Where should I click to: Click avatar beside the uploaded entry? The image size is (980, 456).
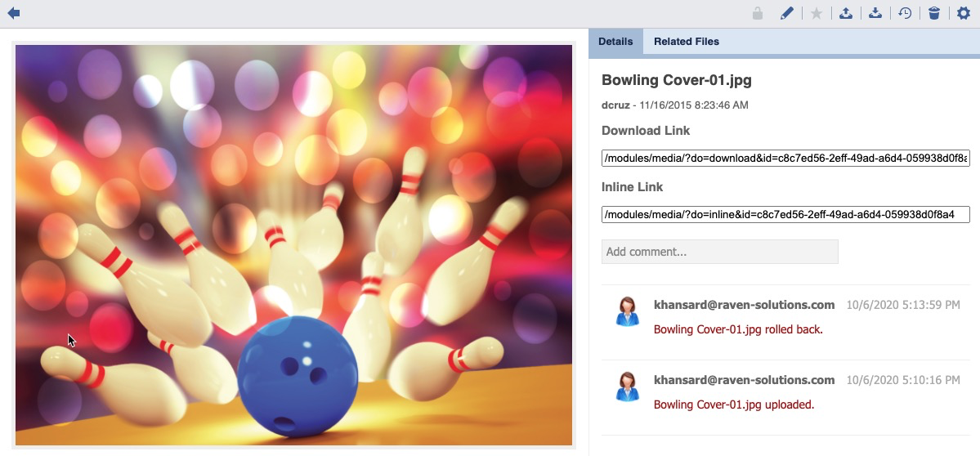[628, 387]
